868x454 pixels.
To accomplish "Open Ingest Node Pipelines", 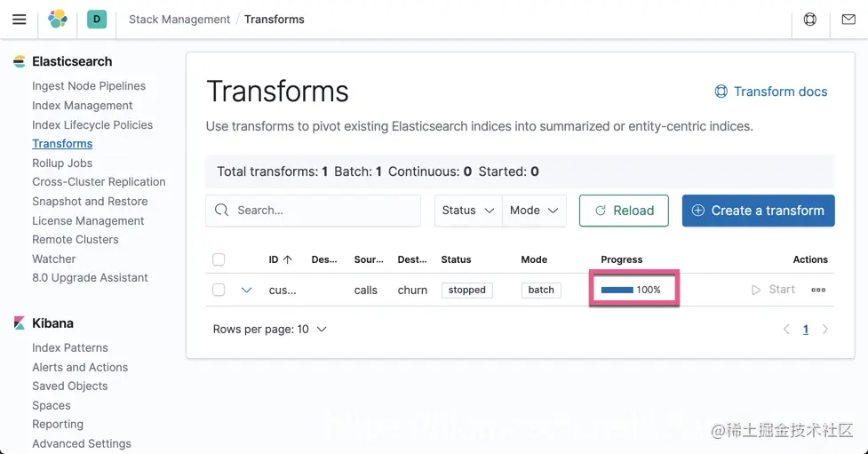I will 89,86.
